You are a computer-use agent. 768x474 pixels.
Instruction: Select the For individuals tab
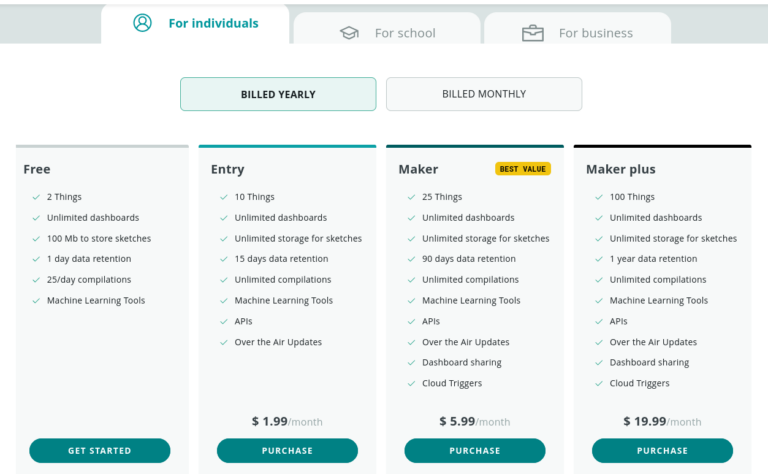point(195,24)
